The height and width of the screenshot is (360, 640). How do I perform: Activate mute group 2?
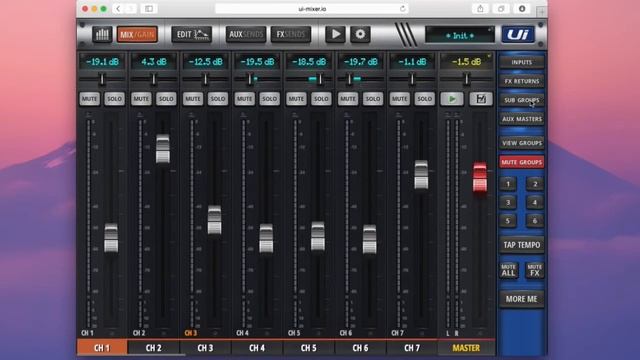[x=535, y=184]
